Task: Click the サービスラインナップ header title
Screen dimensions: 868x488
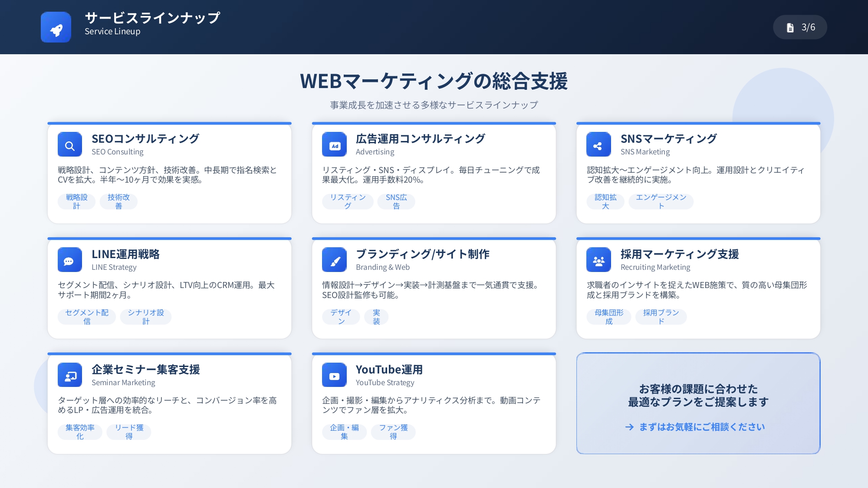Action: click(152, 18)
